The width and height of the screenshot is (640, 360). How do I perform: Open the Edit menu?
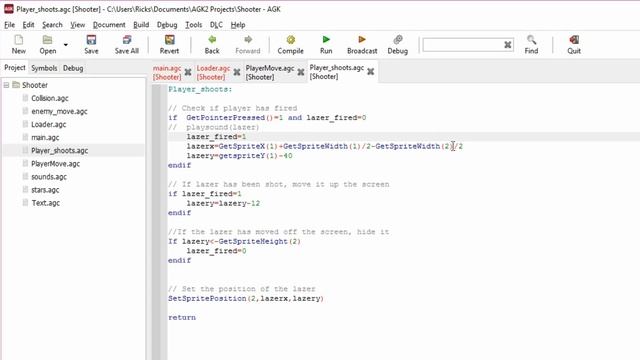pos(28,25)
